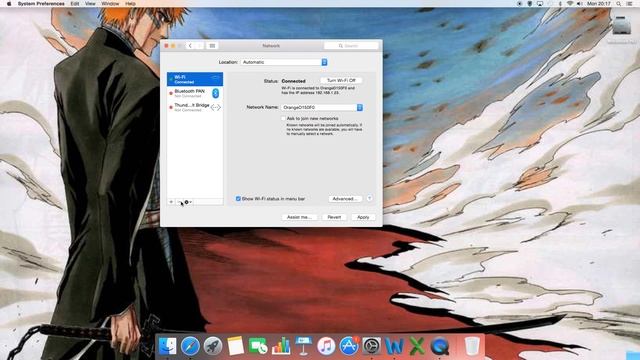
Task: Click the Bluetooth icon in menu bar
Action: coord(560,3)
